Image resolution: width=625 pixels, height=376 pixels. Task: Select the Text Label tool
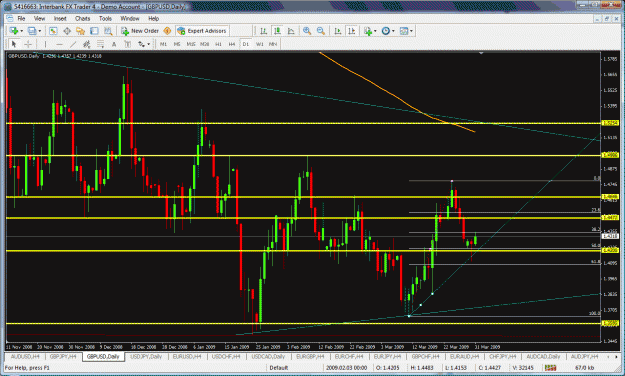[x=128, y=44]
